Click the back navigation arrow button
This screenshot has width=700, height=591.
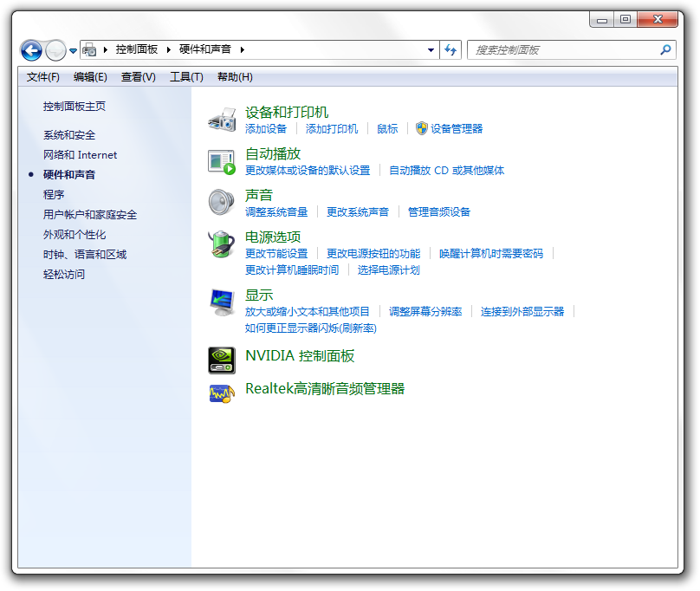coord(31,50)
